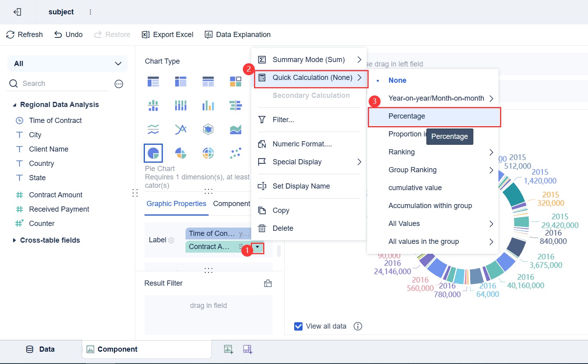This screenshot has width=588, height=364.
Task: Open the All fields dropdown
Action: [x=67, y=64]
